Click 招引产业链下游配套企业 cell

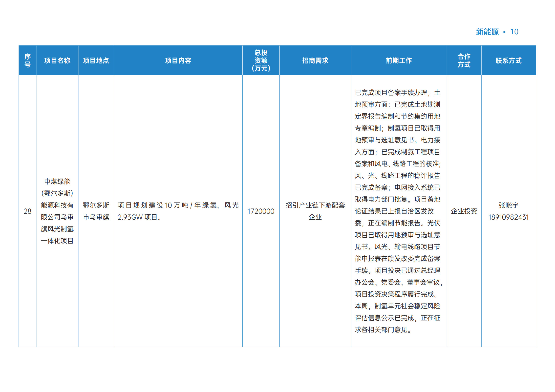point(315,211)
